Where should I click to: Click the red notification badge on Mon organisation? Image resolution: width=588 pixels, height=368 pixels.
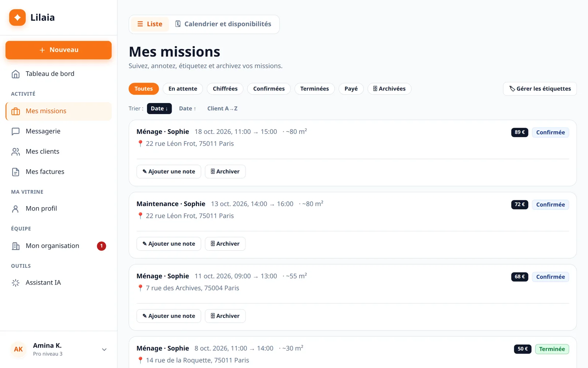(x=101, y=246)
